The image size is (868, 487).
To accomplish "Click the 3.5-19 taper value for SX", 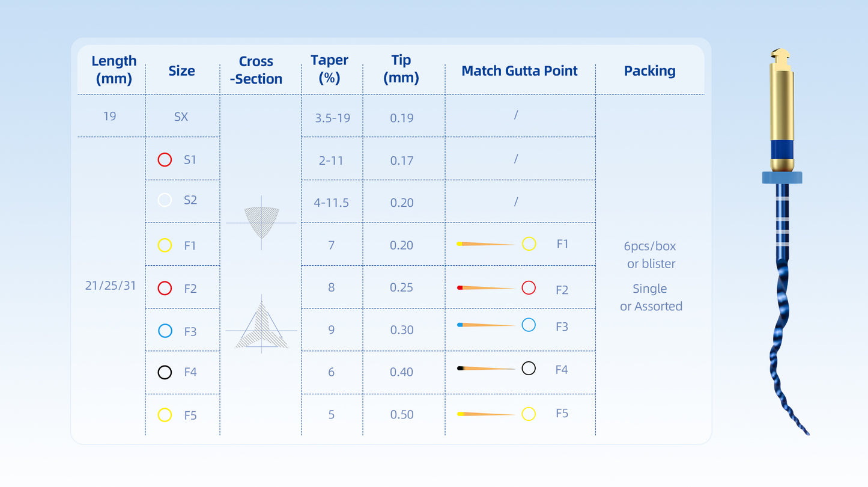I will pyautogui.click(x=331, y=118).
